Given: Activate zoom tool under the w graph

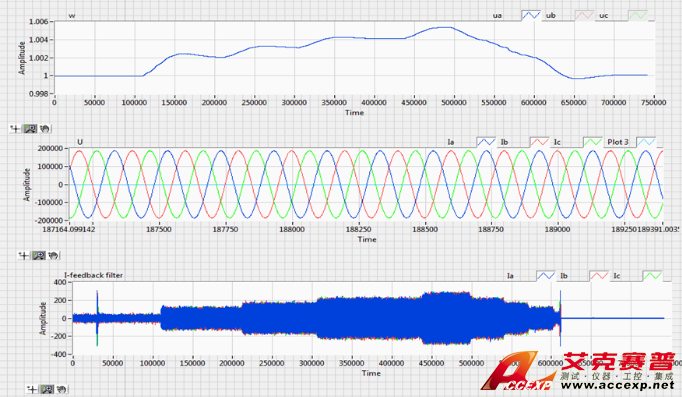Looking at the screenshot, I should click(x=30, y=129).
